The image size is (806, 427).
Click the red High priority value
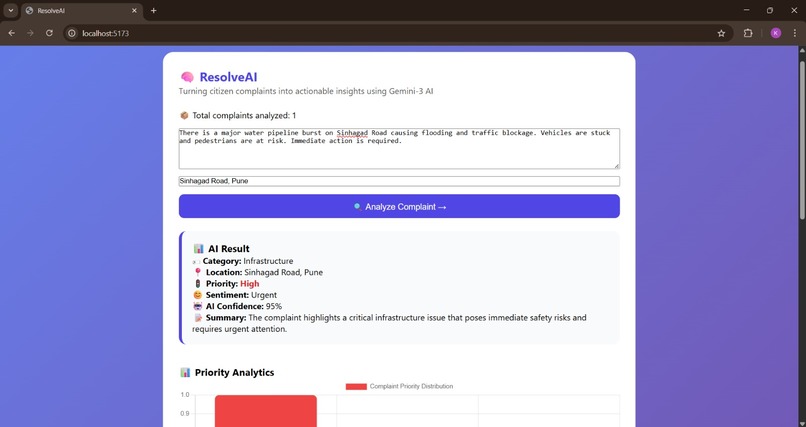[250, 284]
